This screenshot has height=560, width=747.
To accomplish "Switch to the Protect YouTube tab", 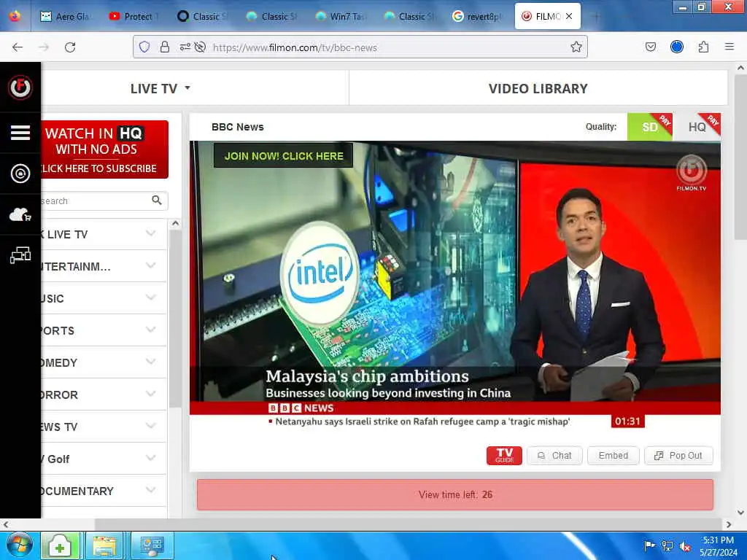I will (x=133, y=16).
